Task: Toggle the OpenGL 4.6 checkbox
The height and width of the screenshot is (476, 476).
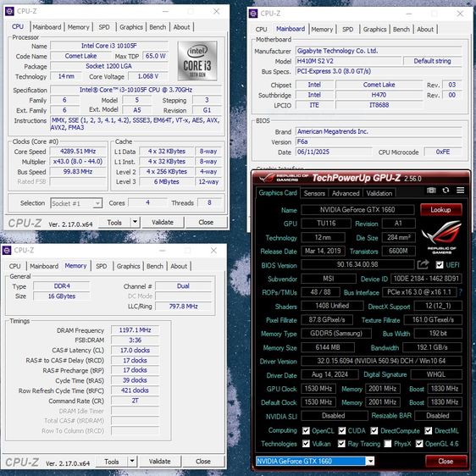Action: (419, 444)
